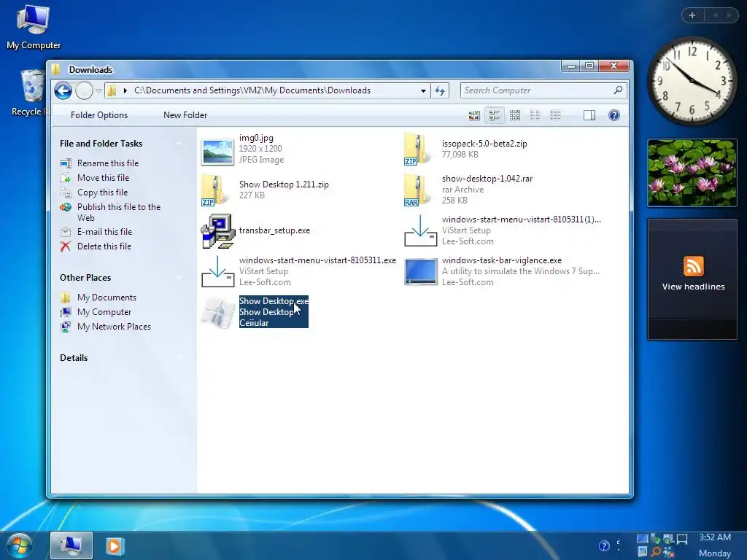Image resolution: width=747 pixels, height=560 pixels.
Task: Select windows-start-menu-vistart-8105311.exe icon
Action: click(217, 271)
